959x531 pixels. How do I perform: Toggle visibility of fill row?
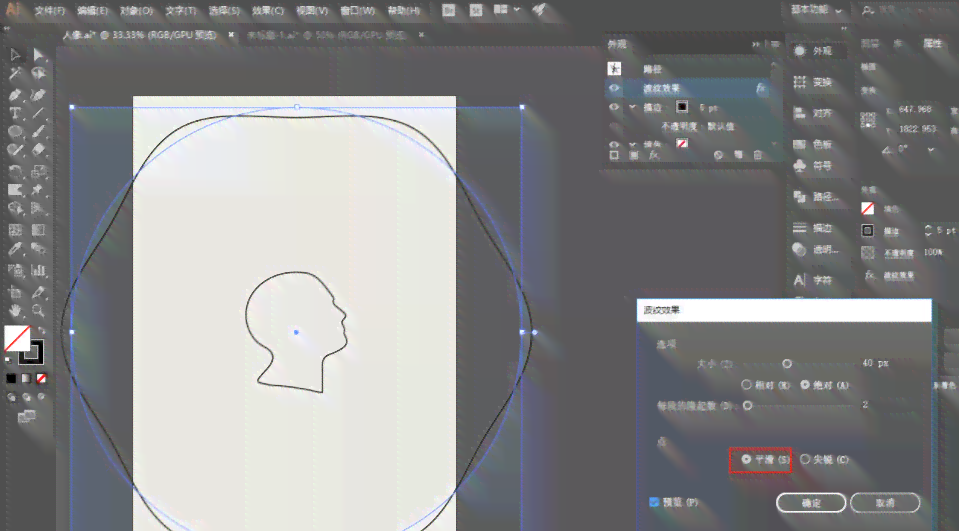click(x=614, y=144)
